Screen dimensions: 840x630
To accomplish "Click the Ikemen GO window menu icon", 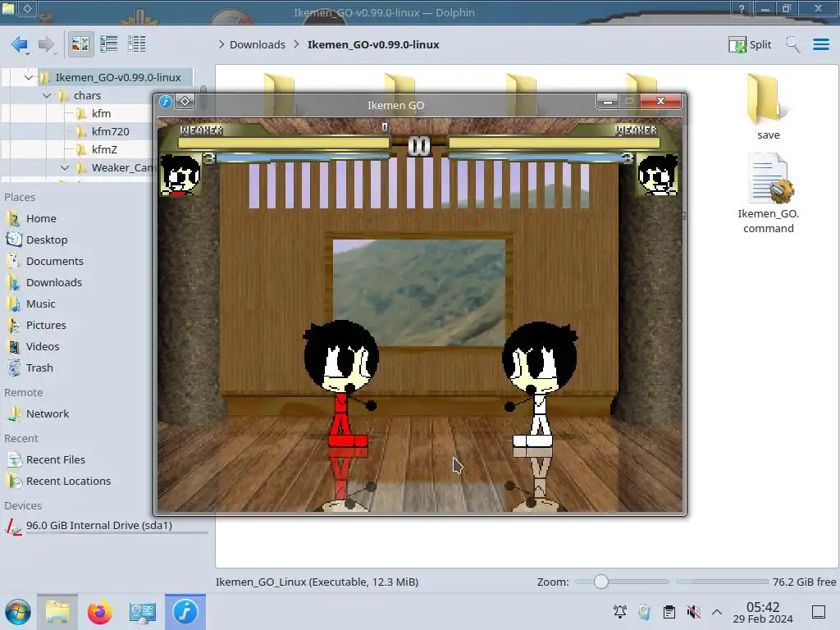I will 166,101.
